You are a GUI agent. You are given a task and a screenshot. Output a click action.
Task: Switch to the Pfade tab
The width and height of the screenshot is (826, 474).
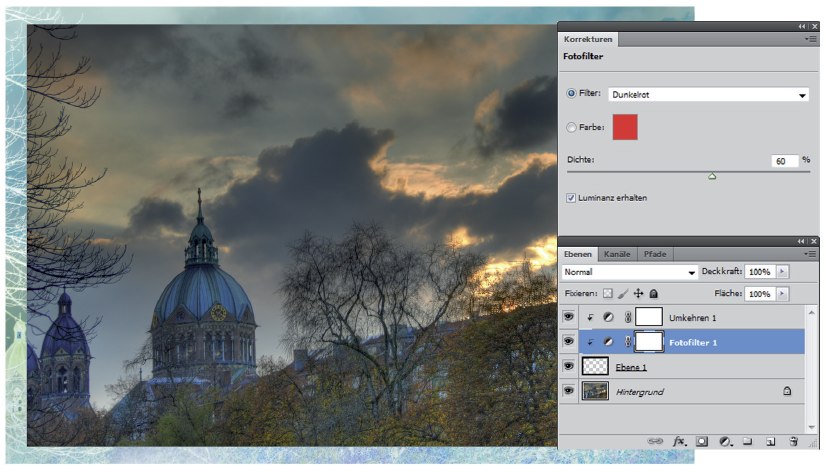(655, 254)
